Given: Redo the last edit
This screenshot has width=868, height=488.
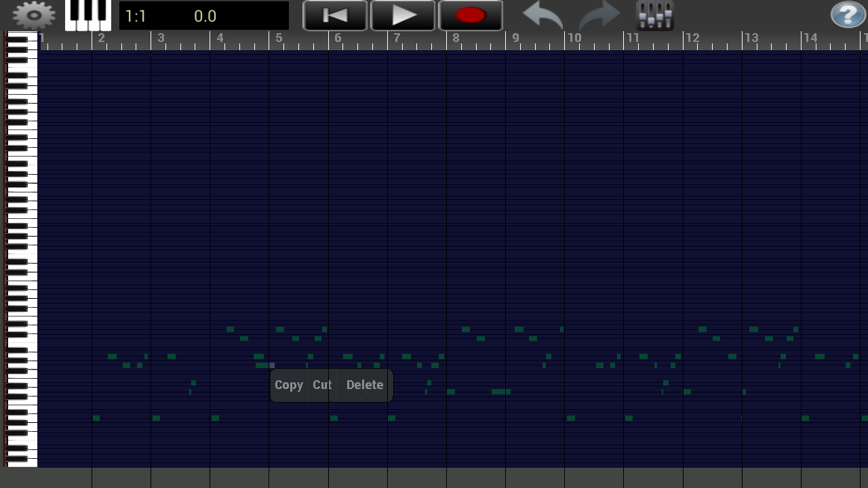Looking at the screenshot, I should click(x=597, y=14).
